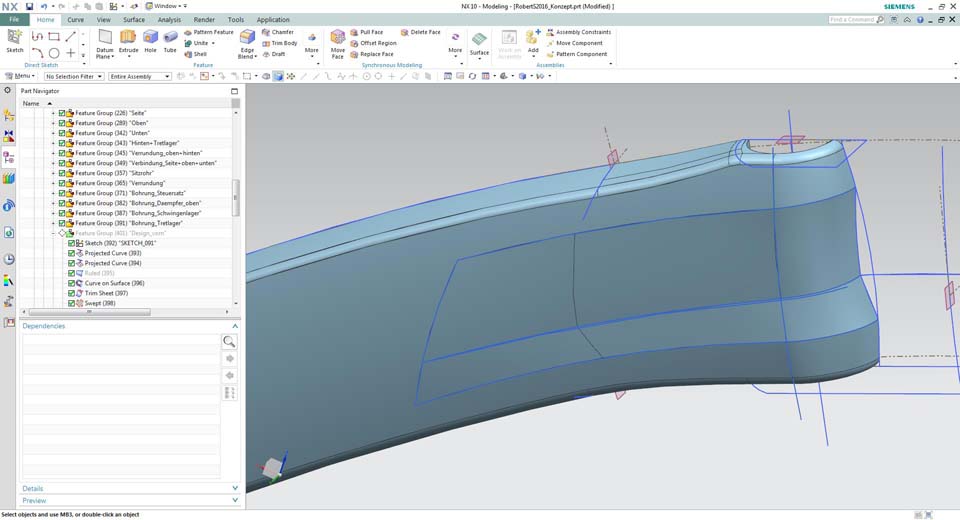The width and height of the screenshot is (960, 520).
Task: Switch to the Surface ribbon tab
Action: coord(133,19)
